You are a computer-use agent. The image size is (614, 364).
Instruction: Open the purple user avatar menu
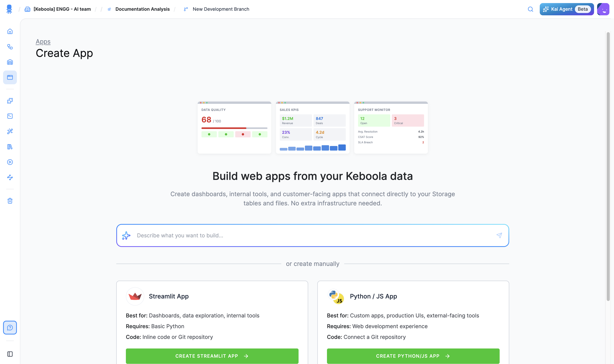pos(603,9)
